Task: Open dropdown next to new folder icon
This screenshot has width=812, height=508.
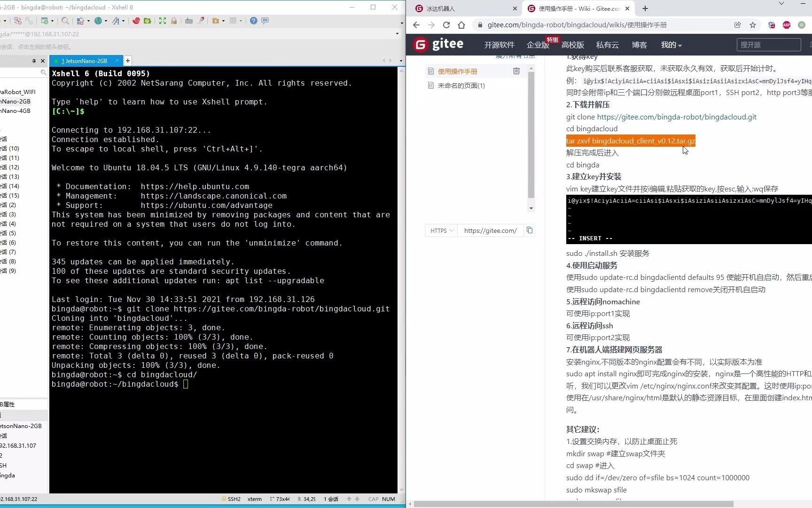Action: (223, 21)
